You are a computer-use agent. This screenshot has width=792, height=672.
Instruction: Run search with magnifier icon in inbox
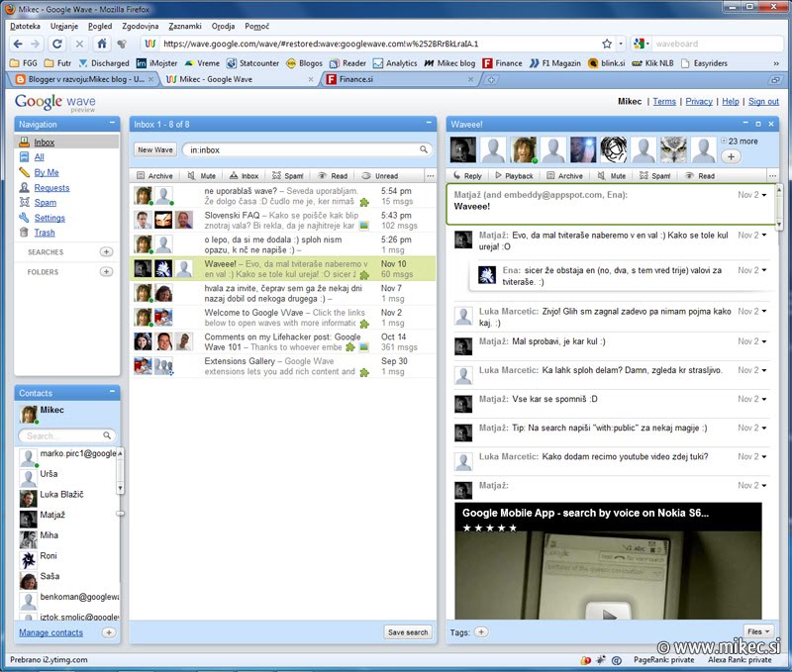click(424, 149)
